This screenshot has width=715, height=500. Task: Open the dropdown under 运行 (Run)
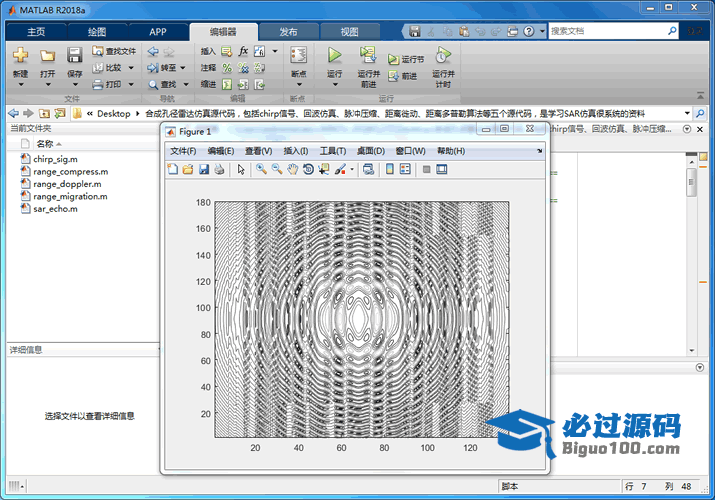click(x=335, y=84)
